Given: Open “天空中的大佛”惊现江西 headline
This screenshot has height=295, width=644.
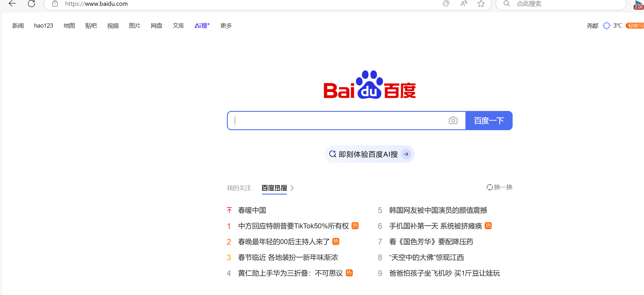Looking at the screenshot, I should (426, 257).
